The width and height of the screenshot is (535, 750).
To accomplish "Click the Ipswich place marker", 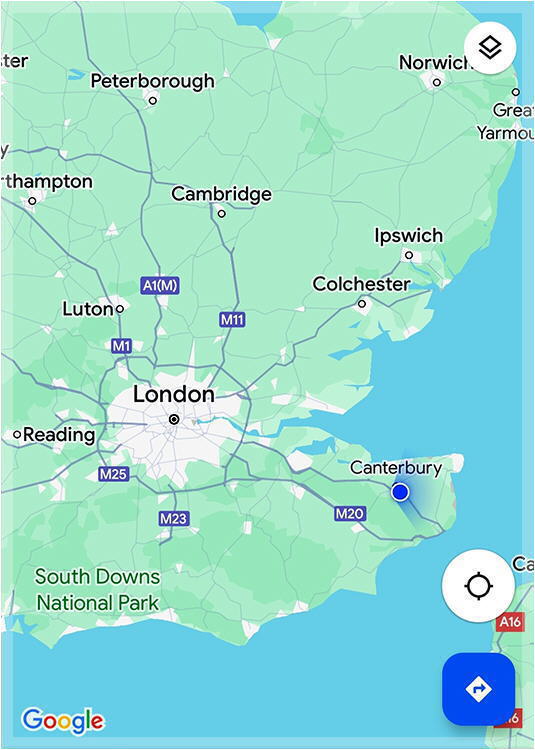I will [x=409, y=255].
